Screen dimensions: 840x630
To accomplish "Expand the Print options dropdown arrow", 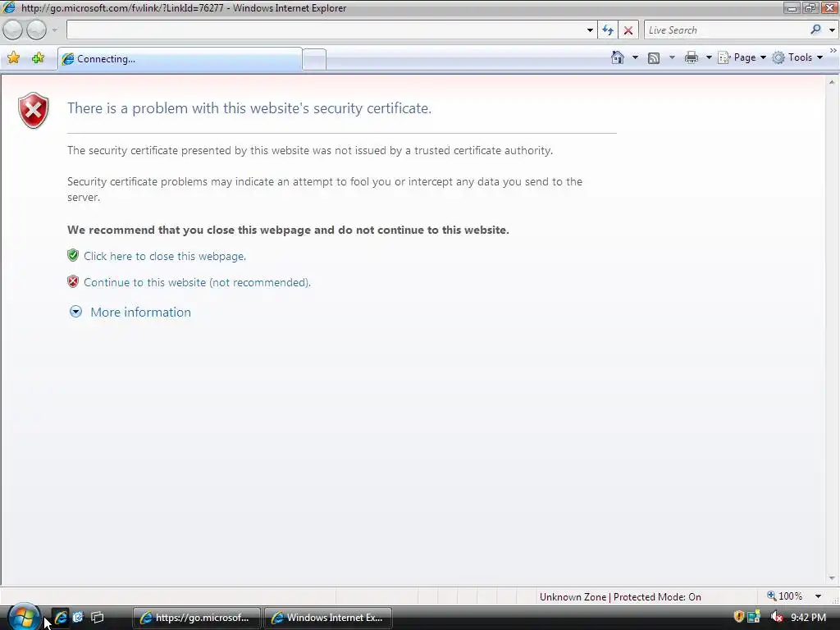I will coord(708,57).
